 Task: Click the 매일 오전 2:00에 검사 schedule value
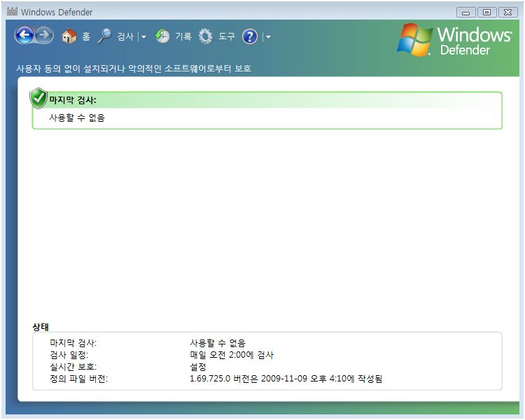[x=232, y=355]
